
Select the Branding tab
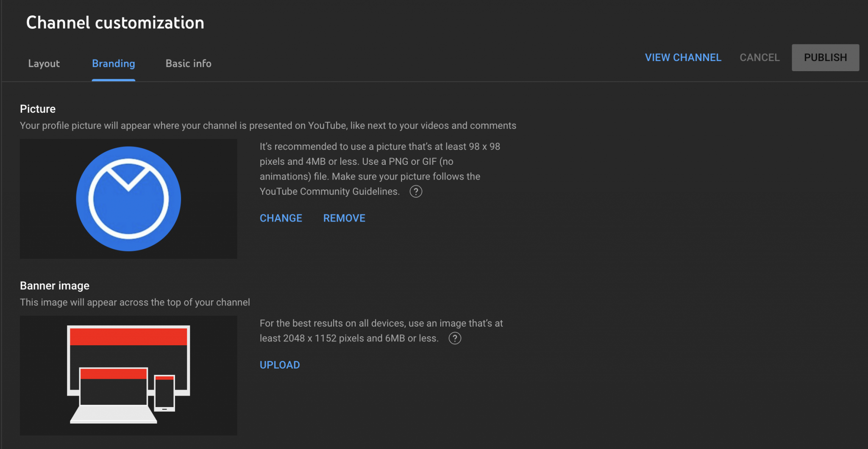point(114,64)
